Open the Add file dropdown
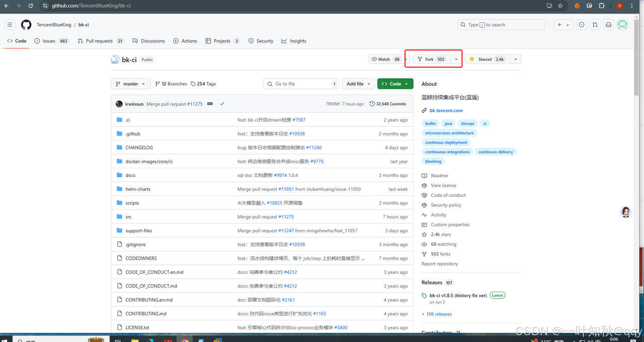 coord(359,84)
